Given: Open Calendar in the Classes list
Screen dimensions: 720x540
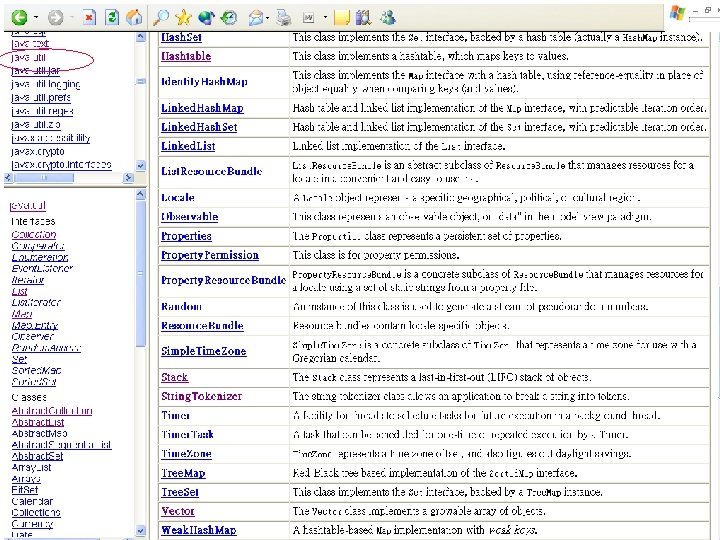Looking at the screenshot, I should tap(32, 501).
